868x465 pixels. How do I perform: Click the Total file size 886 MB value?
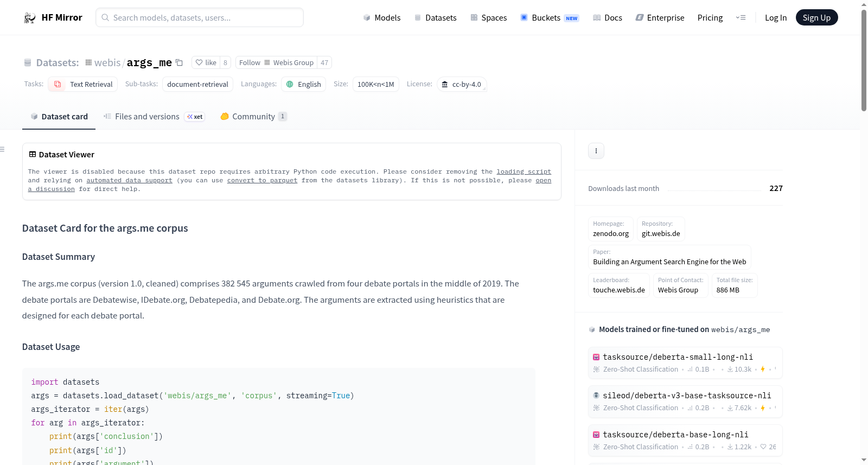(728, 290)
